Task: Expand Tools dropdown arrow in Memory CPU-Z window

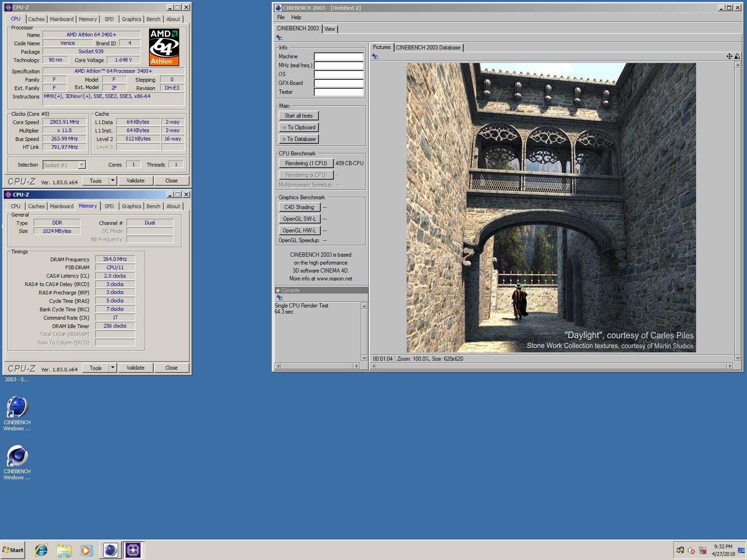Action: [113, 368]
